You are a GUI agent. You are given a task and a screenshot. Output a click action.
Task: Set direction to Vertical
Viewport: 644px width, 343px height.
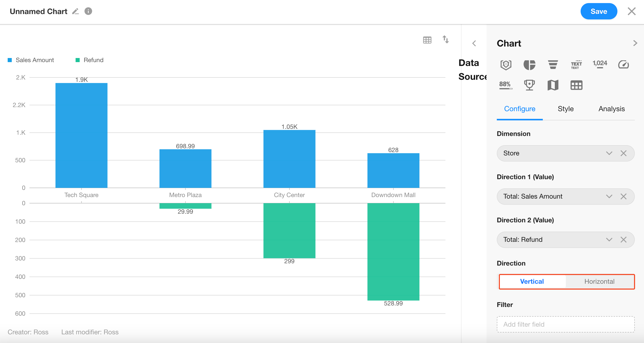tap(532, 281)
